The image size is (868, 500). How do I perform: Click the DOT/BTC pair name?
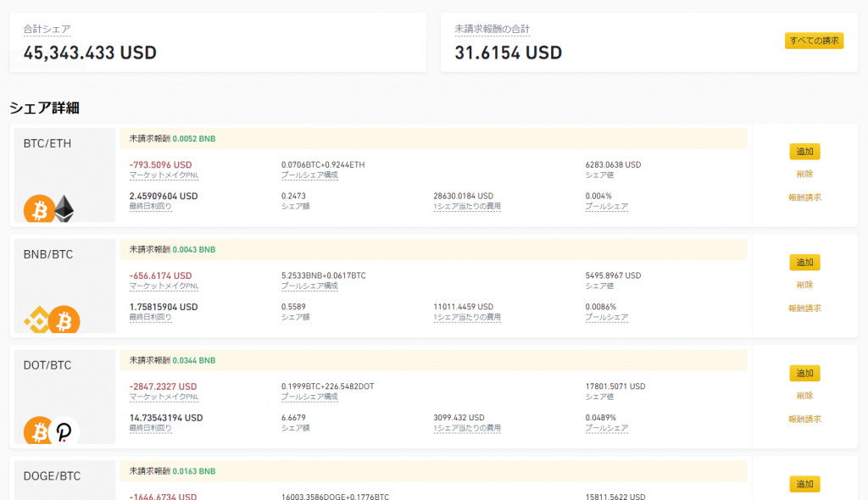coord(47,365)
